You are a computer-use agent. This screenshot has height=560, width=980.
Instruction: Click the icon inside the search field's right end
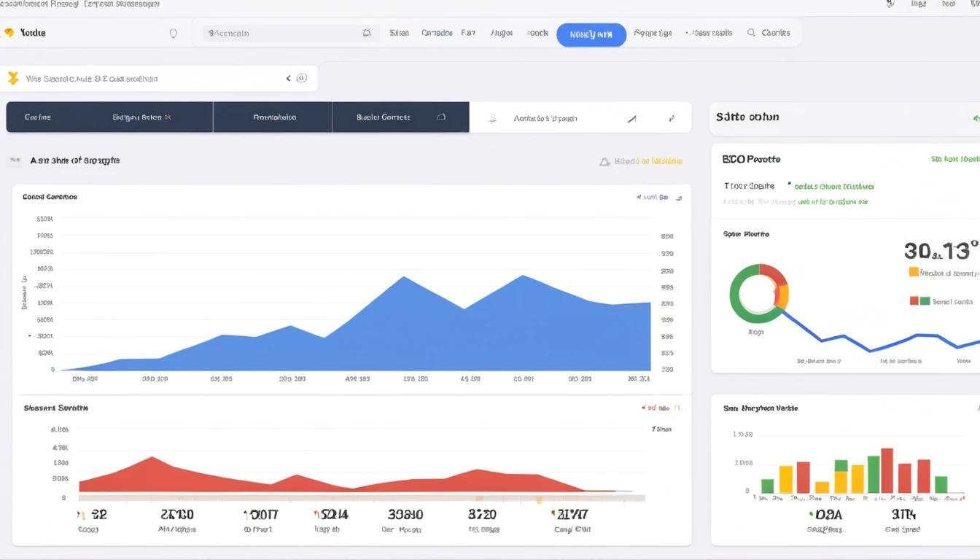(x=367, y=33)
